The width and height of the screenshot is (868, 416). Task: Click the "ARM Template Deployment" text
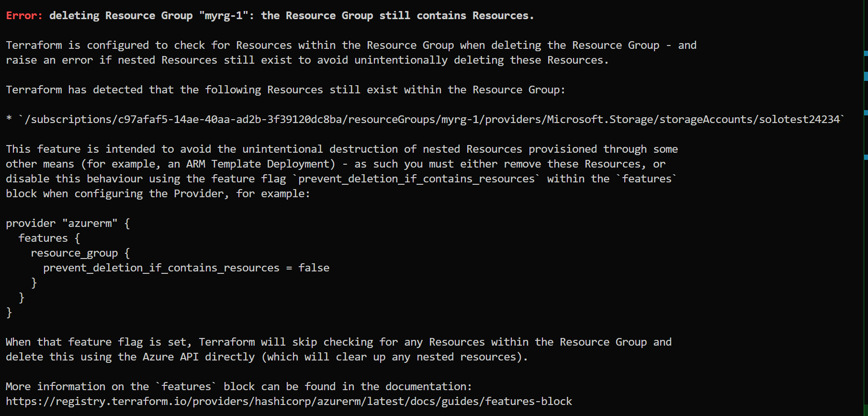tap(260, 164)
